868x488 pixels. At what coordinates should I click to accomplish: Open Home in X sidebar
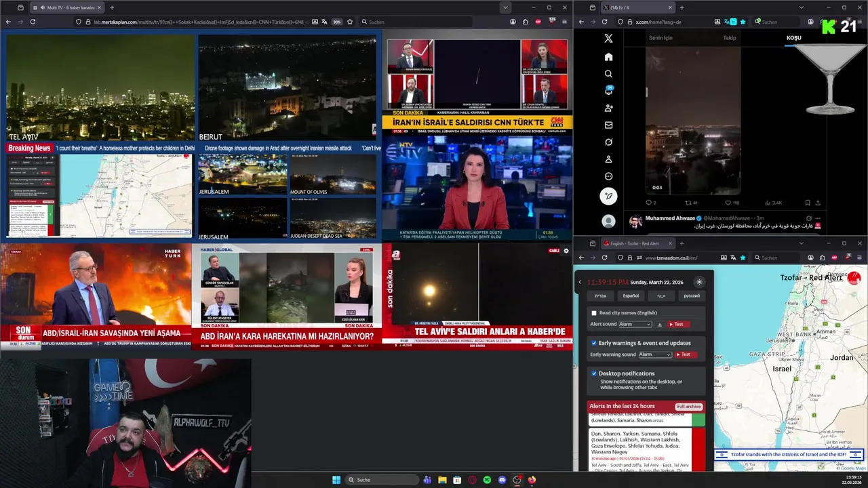point(608,57)
